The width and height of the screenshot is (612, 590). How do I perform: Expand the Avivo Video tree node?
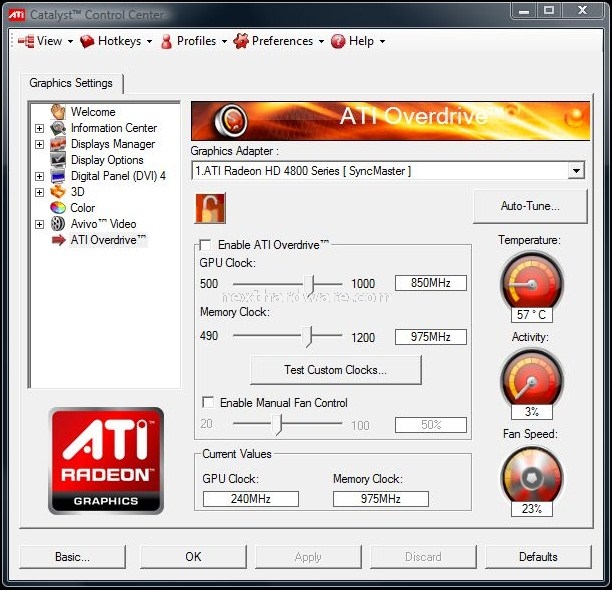(x=39, y=224)
